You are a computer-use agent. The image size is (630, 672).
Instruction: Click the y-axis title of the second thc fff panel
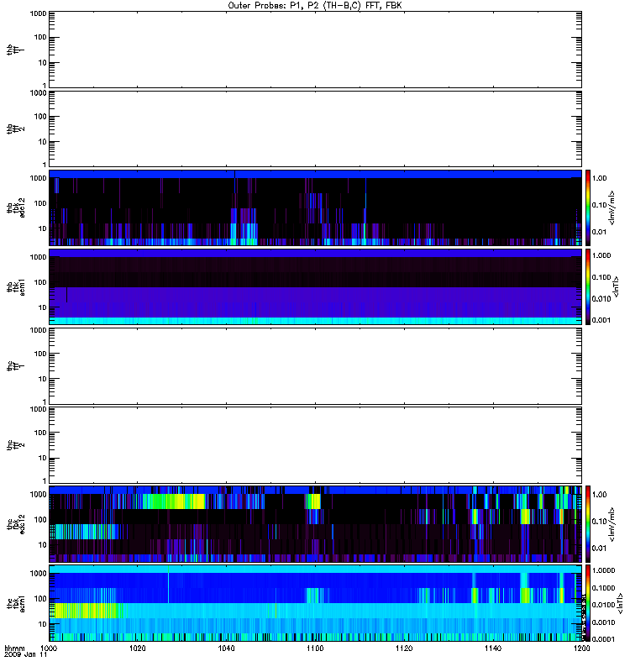pos(15,445)
